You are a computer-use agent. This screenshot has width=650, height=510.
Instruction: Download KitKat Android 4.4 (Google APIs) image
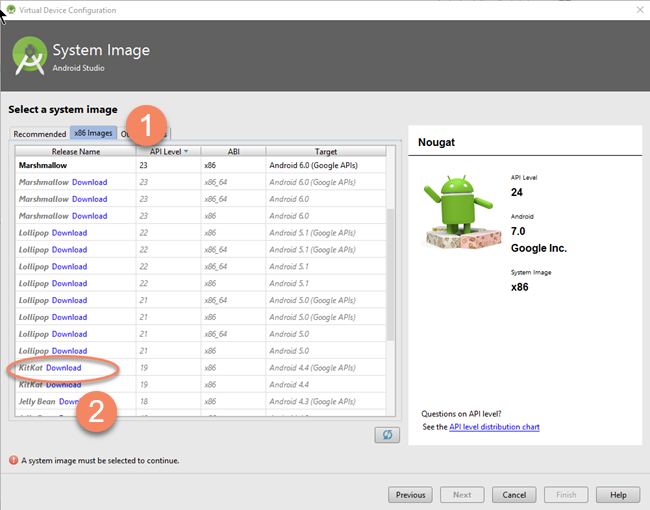pyautogui.click(x=64, y=368)
